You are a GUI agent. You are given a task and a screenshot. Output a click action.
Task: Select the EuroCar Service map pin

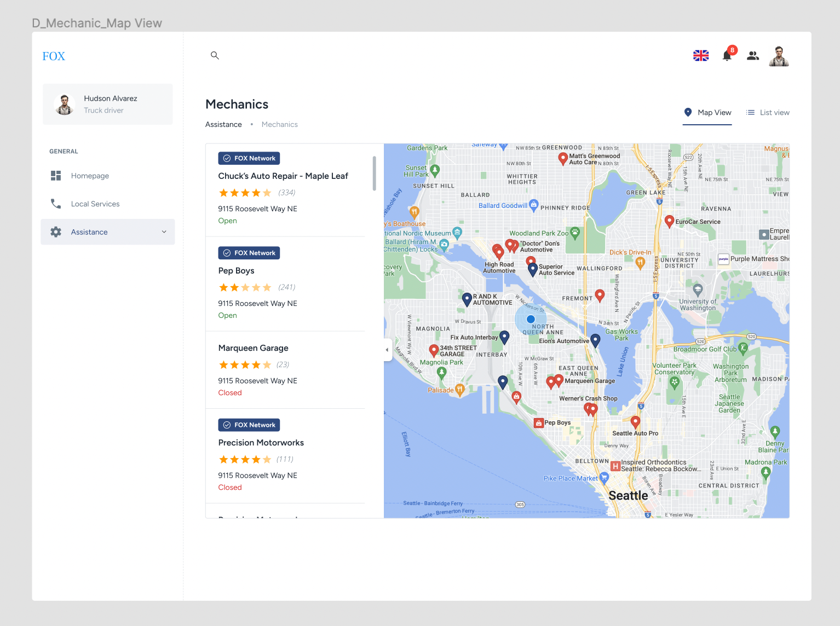click(x=669, y=221)
